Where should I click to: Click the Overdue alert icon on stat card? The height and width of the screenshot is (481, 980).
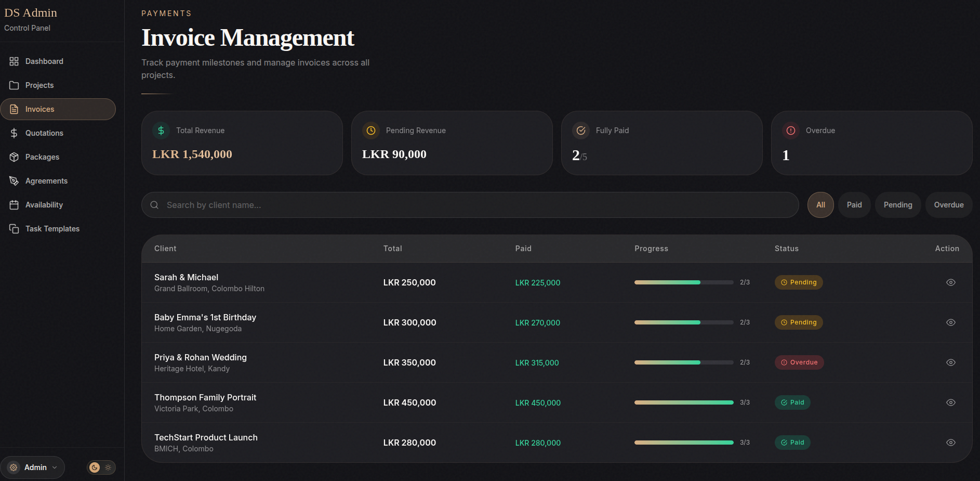(x=790, y=130)
